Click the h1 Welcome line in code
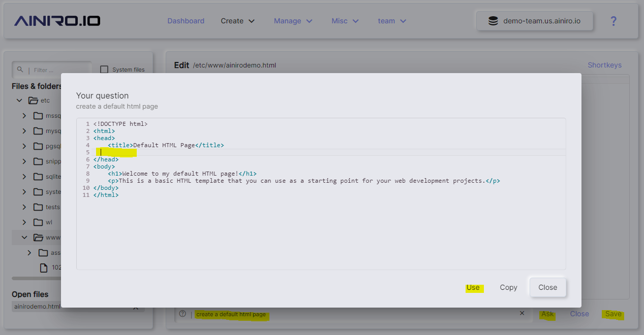The image size is (644, 335). tap(182, 174)
